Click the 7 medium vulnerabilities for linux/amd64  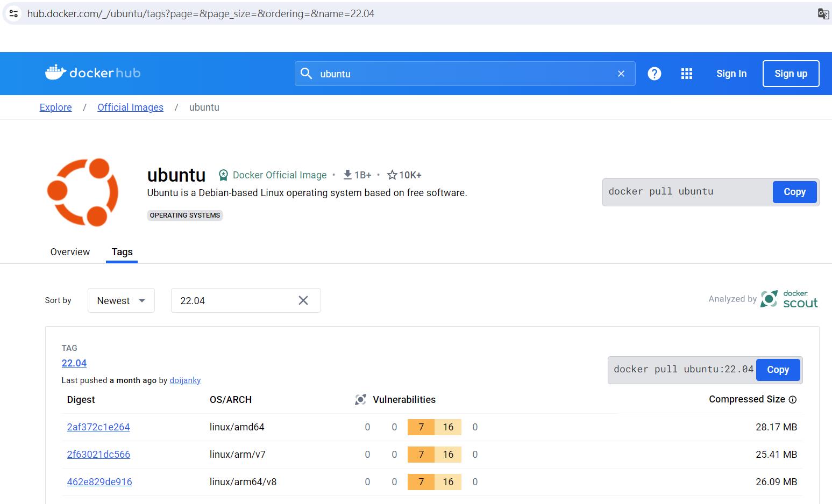(x=421, y=427)
